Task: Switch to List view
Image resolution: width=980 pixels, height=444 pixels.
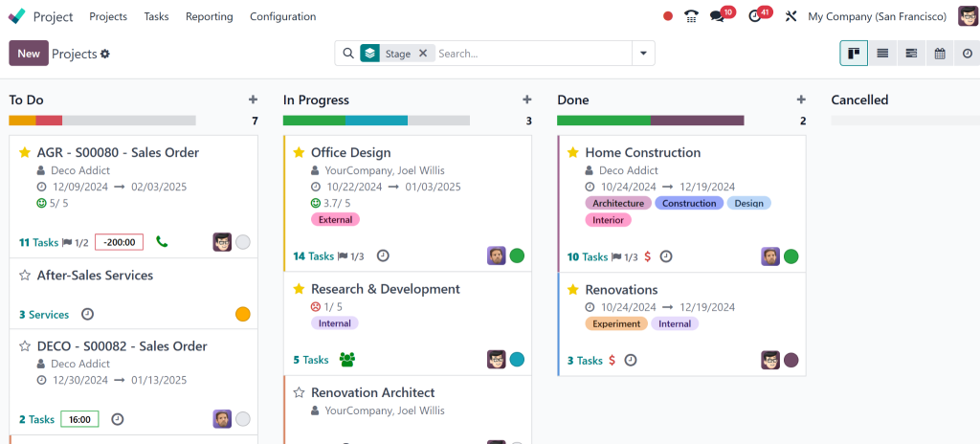Action: (882, 54)
